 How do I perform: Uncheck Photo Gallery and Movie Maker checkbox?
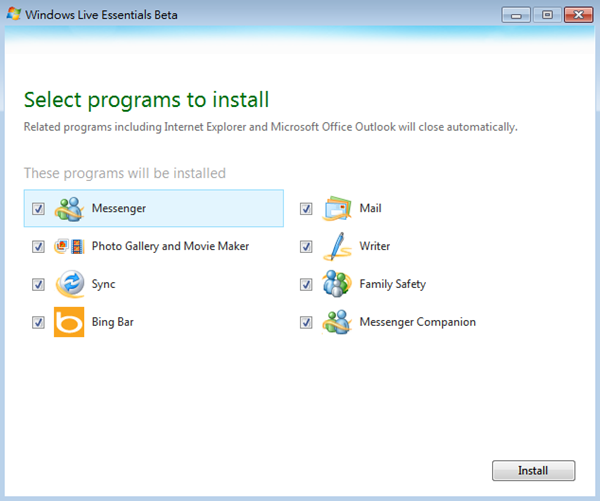[x=38, y=246]
